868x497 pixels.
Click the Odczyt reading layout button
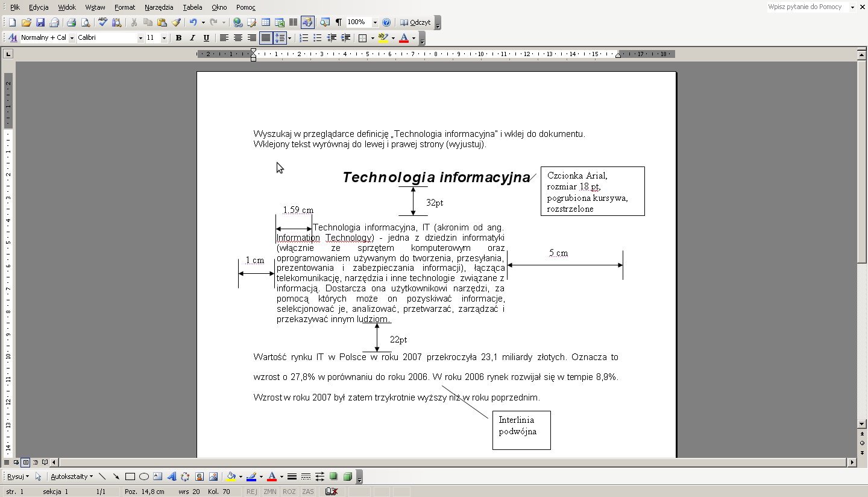coord(415,22)
